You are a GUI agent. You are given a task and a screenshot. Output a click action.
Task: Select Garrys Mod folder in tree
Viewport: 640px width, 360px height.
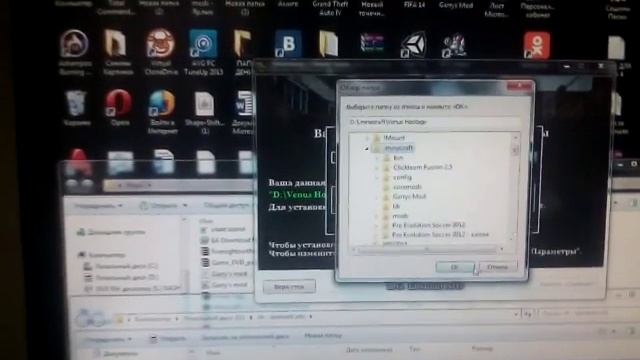pos(409,196)
